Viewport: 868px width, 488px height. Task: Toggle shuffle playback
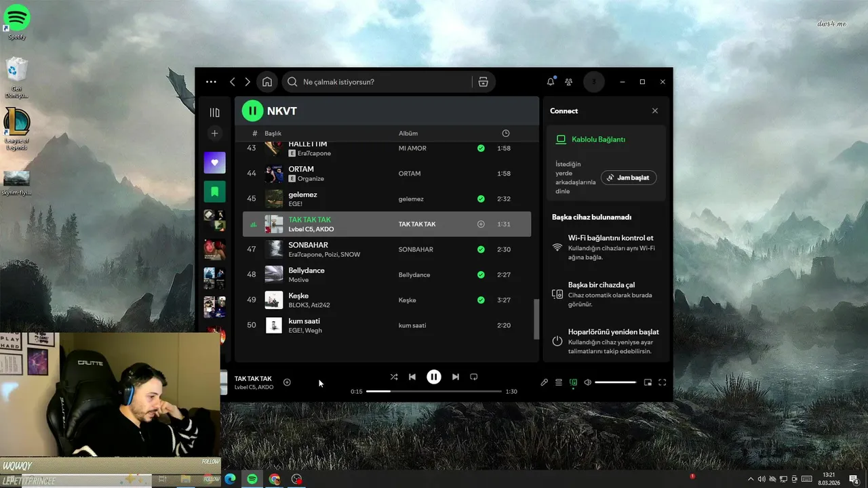click(394, 377)
